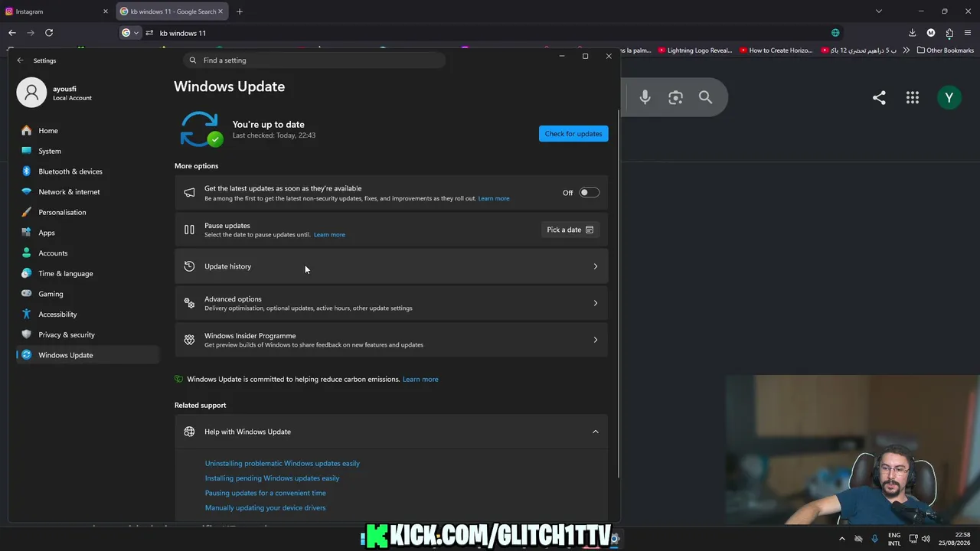Select the kb windows 11 Google Search tab
The width and height of the screenshot is (980, 551).
tap(172, 11)
